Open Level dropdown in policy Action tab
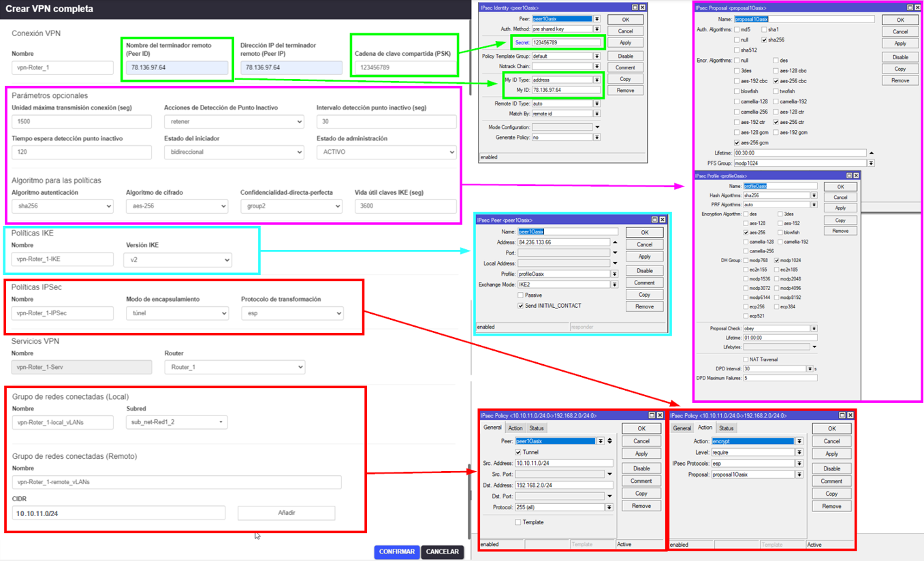Screen dimensions: 924x561 click(x=799, y=452)
